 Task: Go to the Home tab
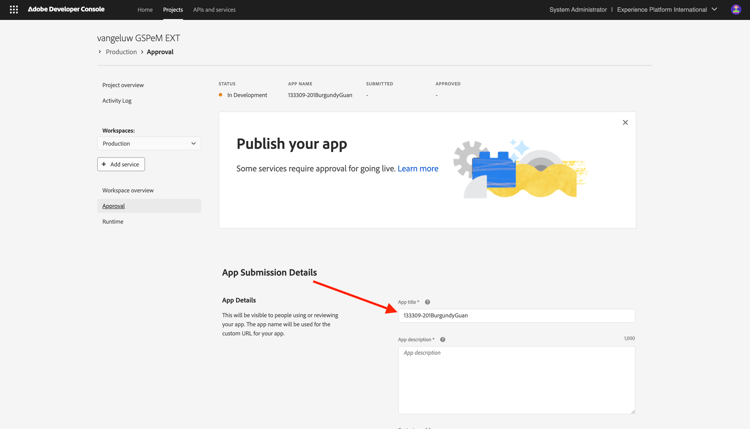[x=145, y=10]
